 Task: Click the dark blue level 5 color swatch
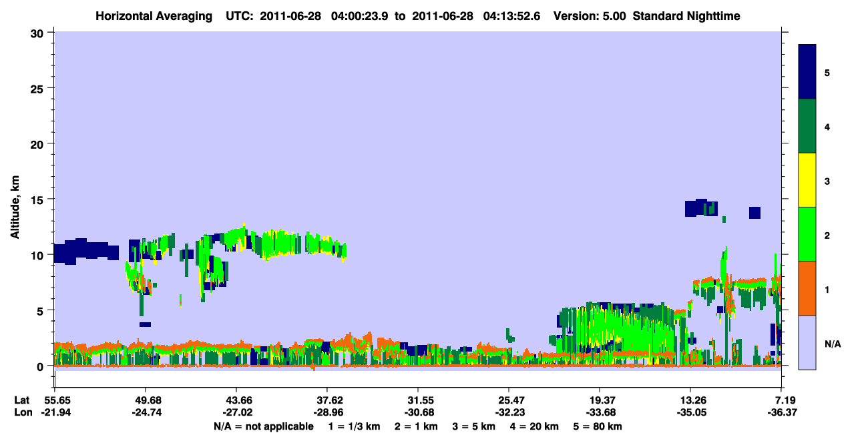[807, 71]
